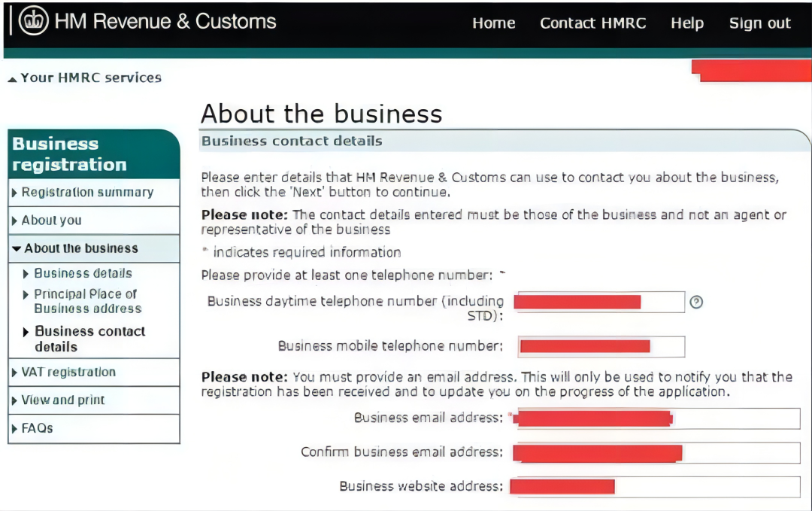Open Principal Place of Business address page
This screenshot has width=812, height=511.
coord(87,301)
